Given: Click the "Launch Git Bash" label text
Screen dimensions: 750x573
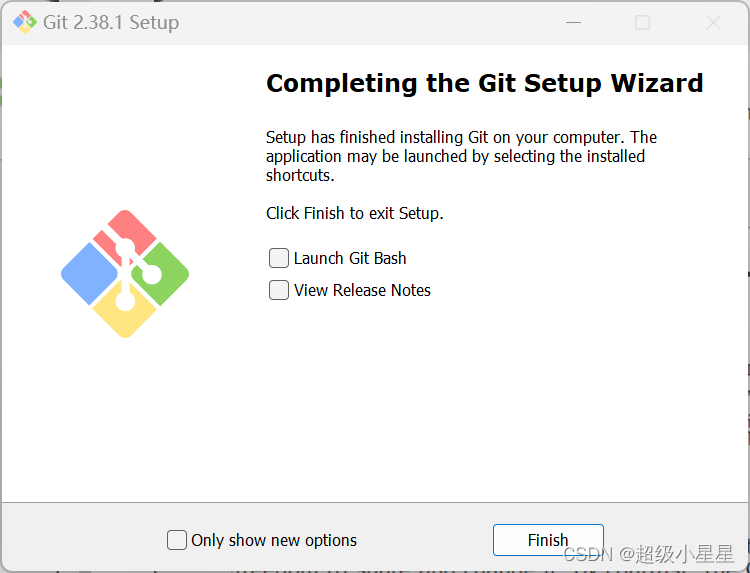Looking at the screenshot, I should click(350, 258).
